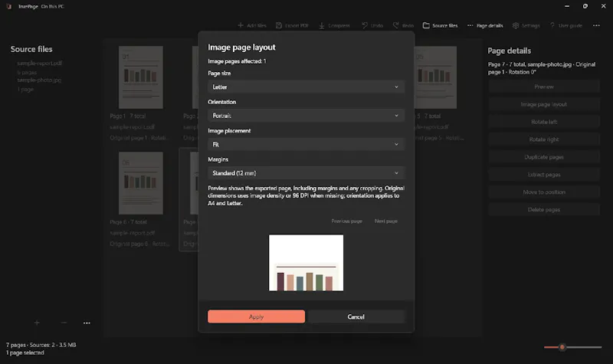Select the Add files toolbar label

257,26
